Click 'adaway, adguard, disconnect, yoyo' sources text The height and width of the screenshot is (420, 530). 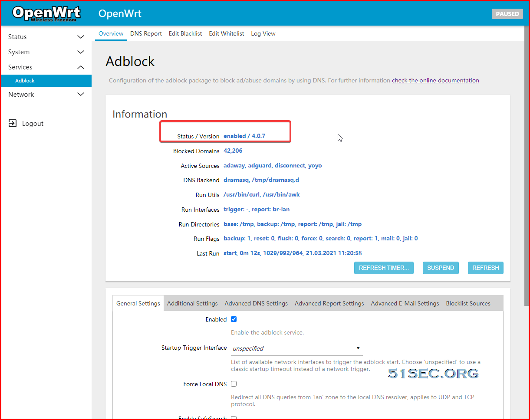click(x=273, y=165)
